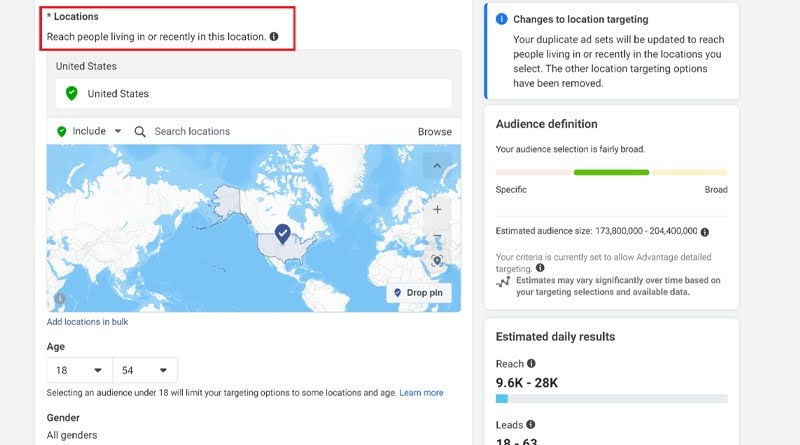The image size is (800, 445).
Task: Click the info icon beside Locations description
Action: tap(274, 37)
